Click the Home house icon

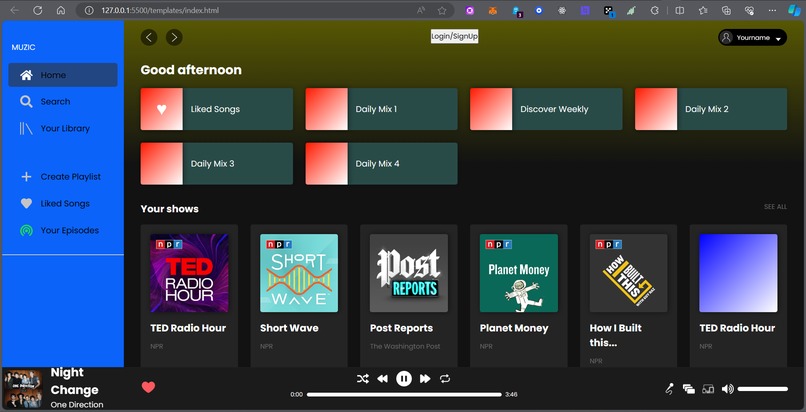pyautogui.click(x=26, y=75)
